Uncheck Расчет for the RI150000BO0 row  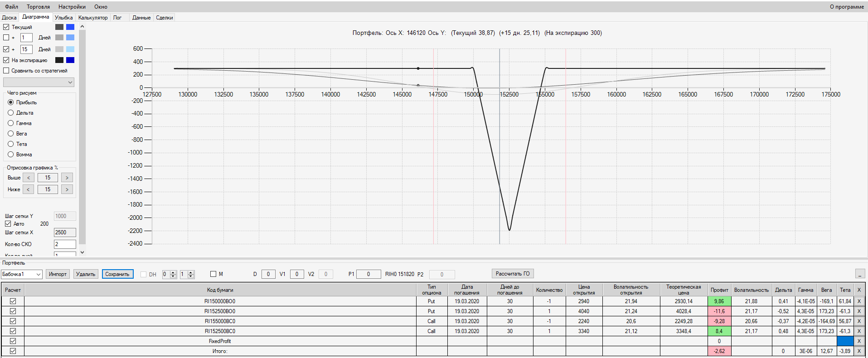click(x=13, y=301)
